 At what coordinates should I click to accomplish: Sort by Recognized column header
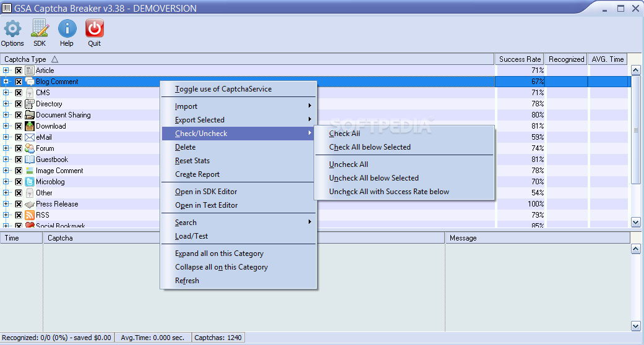click(x=566, y=59)
